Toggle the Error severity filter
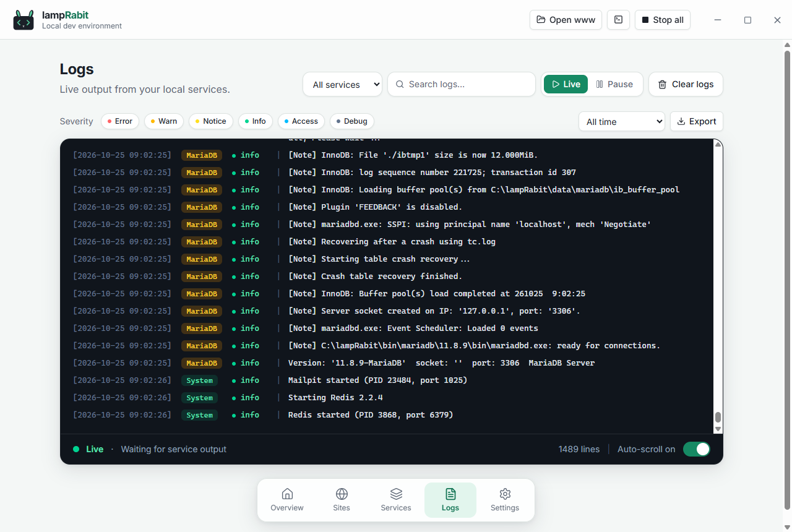Screen dimensions: 792x532 click(120, 121)
